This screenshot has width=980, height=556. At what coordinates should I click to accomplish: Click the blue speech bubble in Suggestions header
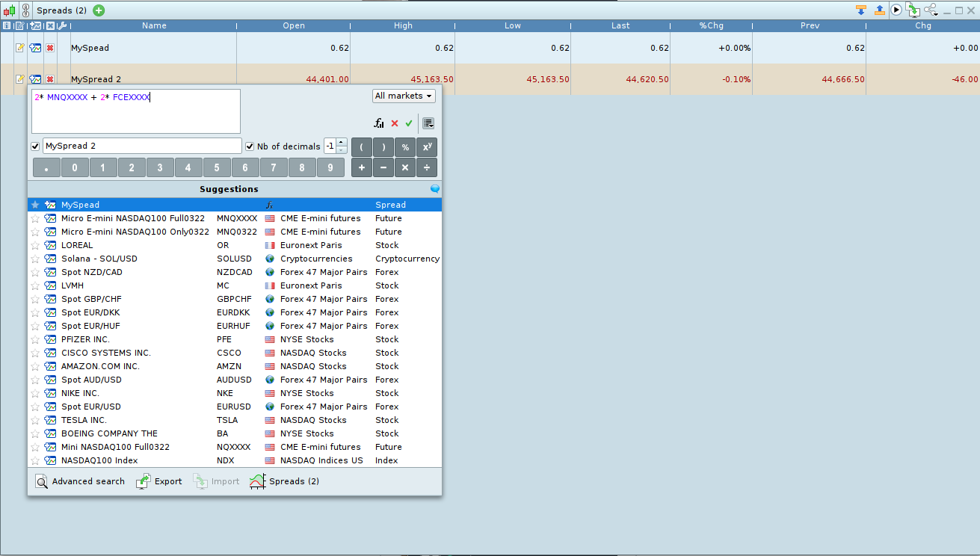435,189
